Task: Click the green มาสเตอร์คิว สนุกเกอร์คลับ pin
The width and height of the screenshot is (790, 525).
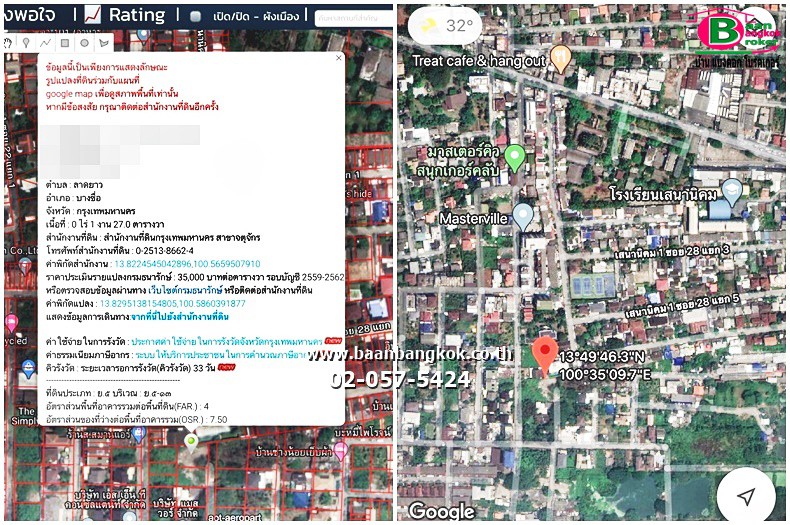Action: tap(514, 157)
